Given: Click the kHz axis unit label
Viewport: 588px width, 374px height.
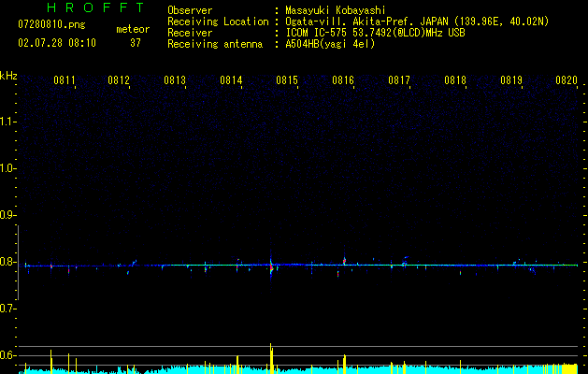Looking at the screenshot, I should click(x=8, y=76).
